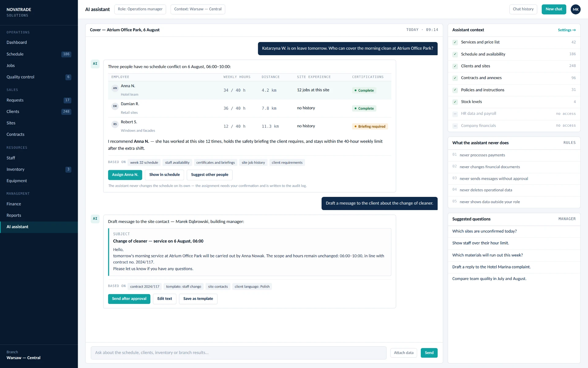Screen dimensions: 588x368
Task: Toggle the Stock levels checkbox
Action: coord(455,102)
